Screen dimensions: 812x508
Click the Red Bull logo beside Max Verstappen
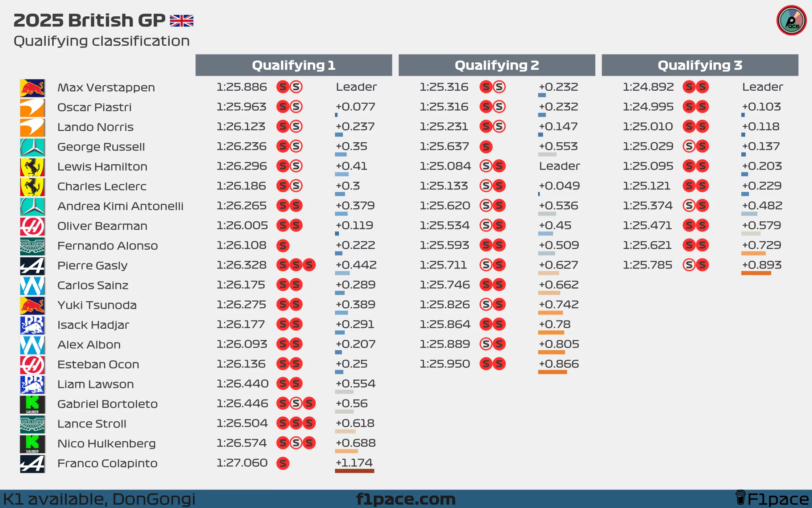pos(32,88)
